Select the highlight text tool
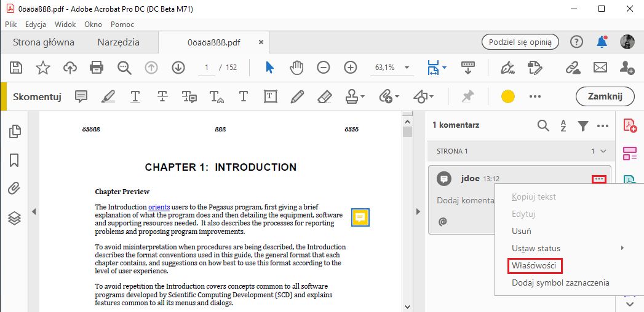 point(108,97)
